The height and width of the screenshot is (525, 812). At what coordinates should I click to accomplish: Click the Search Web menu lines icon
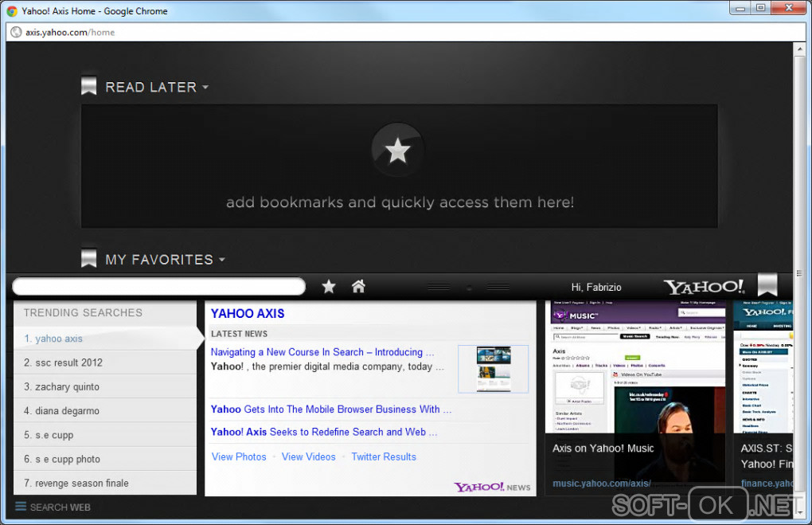pos(21,507)
